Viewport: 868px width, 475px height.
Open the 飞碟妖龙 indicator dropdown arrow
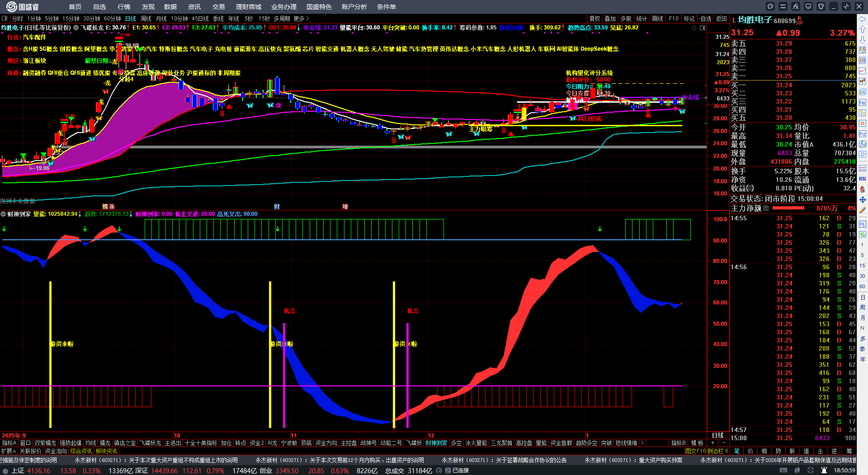pyautogui.click(x=76, y=28)
